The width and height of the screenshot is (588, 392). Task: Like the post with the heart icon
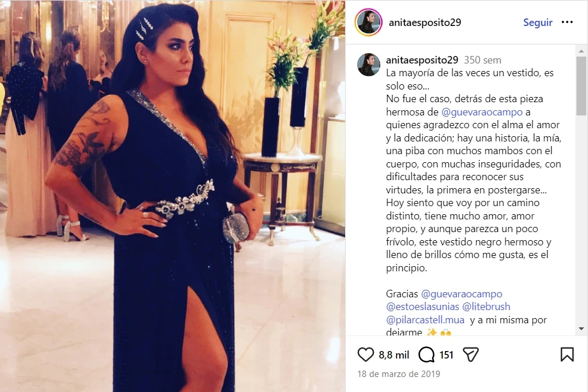[x=366, y=354]
